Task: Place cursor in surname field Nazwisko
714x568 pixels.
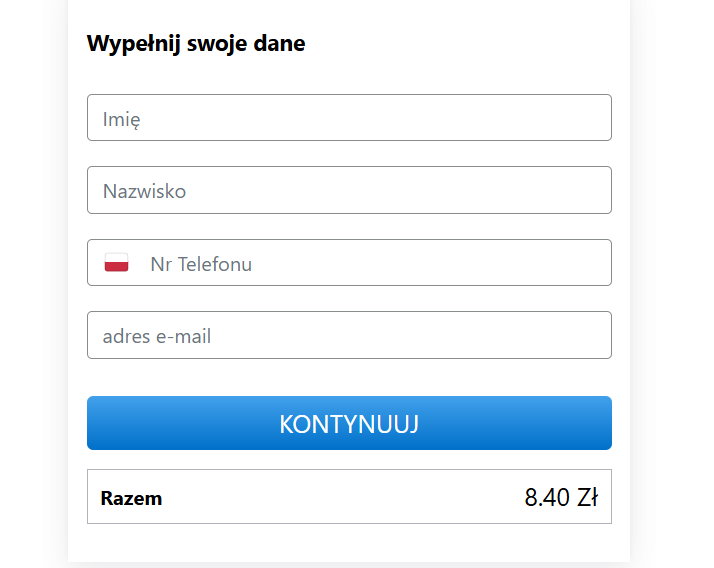Action: (x=349, y=190)
